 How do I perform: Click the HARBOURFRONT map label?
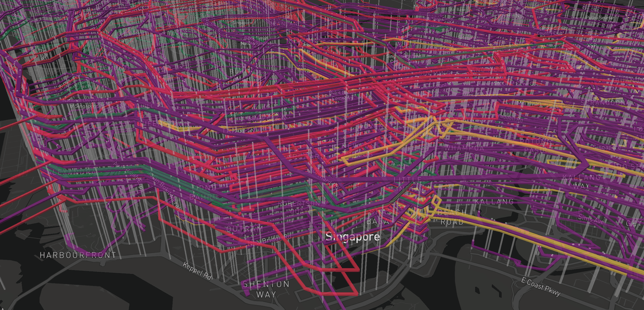pos(78,255)
